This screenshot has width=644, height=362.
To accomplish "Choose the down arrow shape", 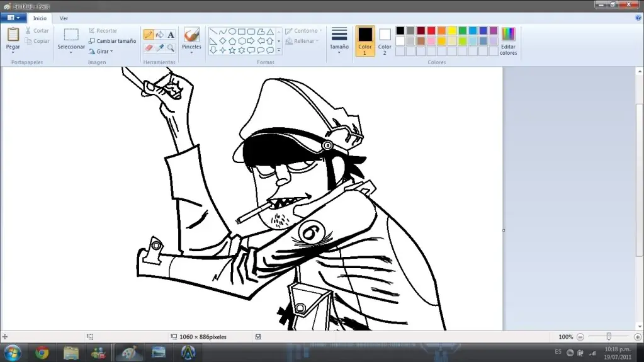I will pyautogui.click(x=213, y=50).
